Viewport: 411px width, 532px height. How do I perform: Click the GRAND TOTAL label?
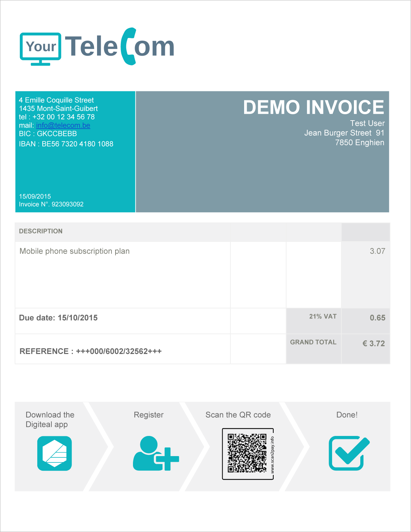pos(313,342)
